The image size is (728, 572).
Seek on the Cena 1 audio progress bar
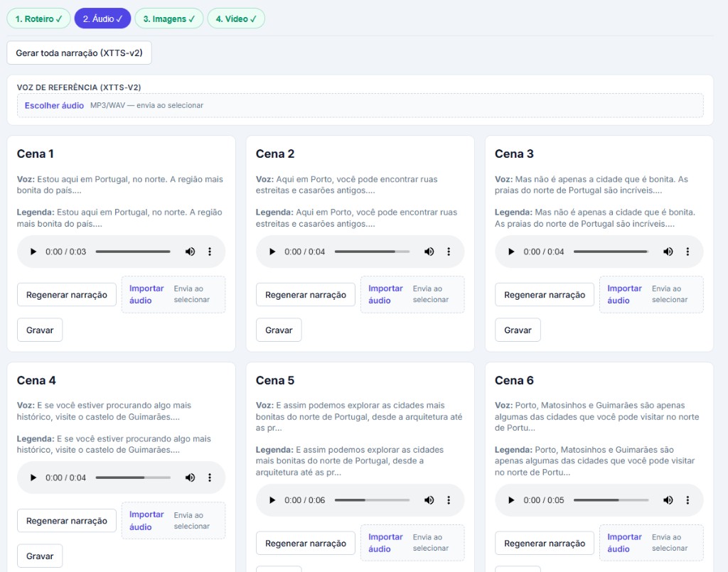pos(133,252)
